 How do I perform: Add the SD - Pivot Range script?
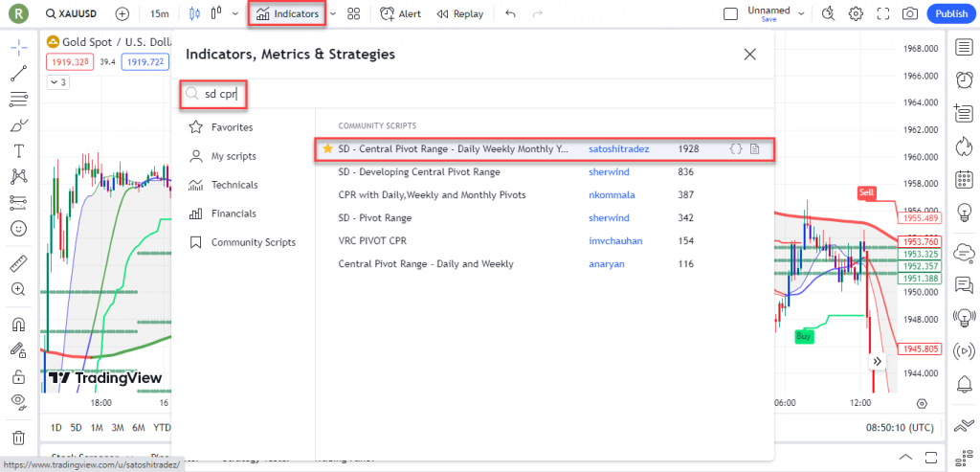tap(545, 218)
